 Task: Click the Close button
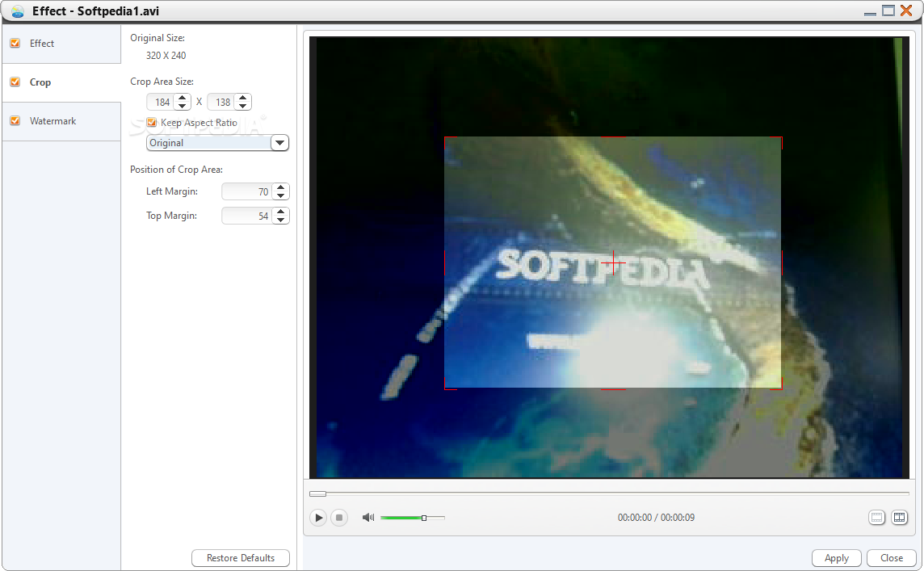point(891,557)
